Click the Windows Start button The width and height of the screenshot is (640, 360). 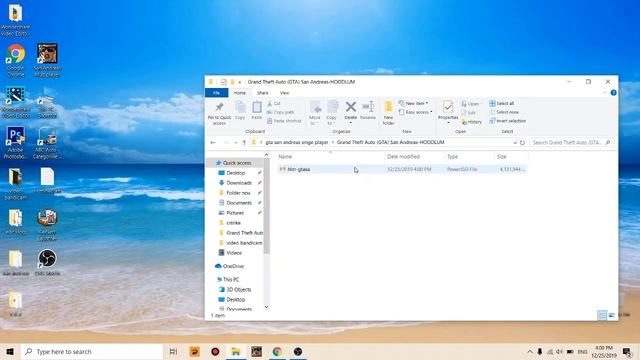click(10, 351)
